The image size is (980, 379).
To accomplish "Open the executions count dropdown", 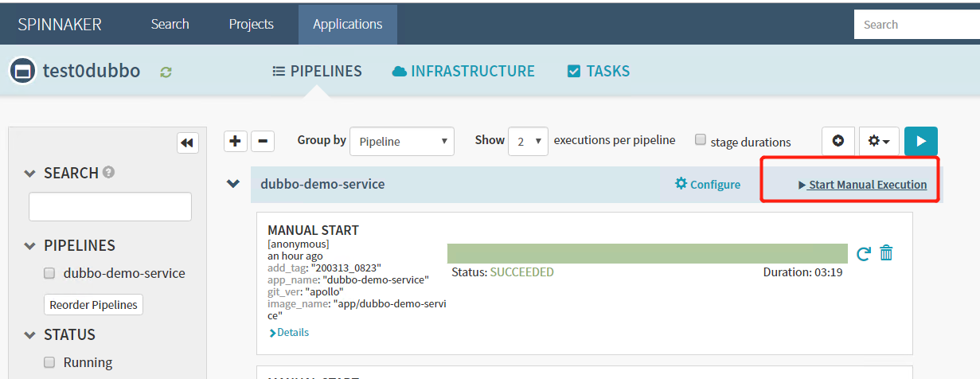I will click(x=528, y=141).
